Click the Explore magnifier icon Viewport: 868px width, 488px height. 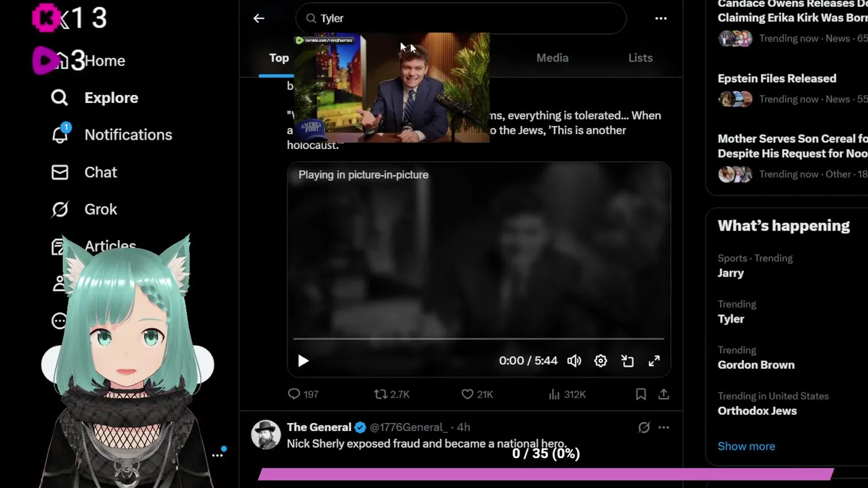(60, 98)
